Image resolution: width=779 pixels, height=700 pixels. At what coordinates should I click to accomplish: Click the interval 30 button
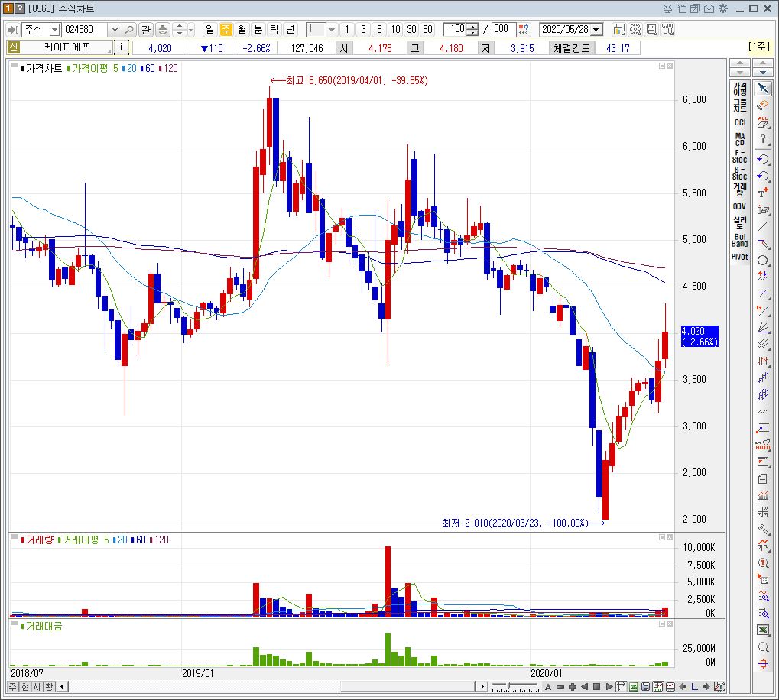coord(412,30)
